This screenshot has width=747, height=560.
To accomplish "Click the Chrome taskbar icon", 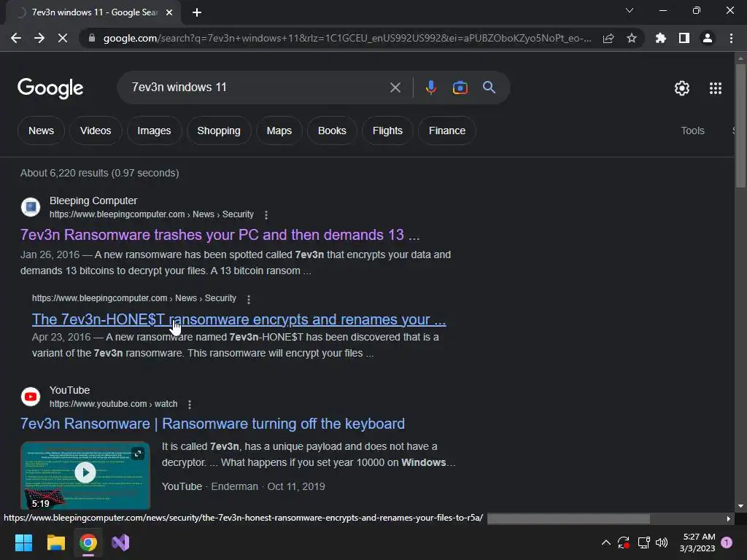I will pos(88,542).
